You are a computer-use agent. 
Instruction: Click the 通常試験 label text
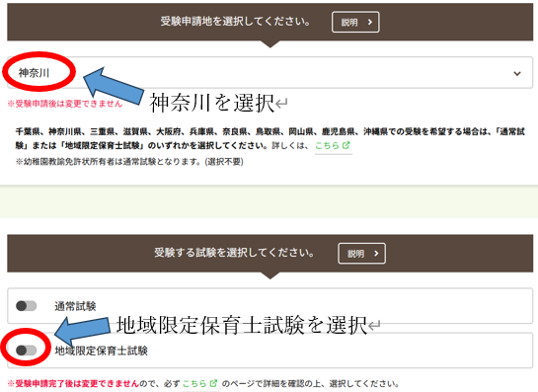coord(75,306)
